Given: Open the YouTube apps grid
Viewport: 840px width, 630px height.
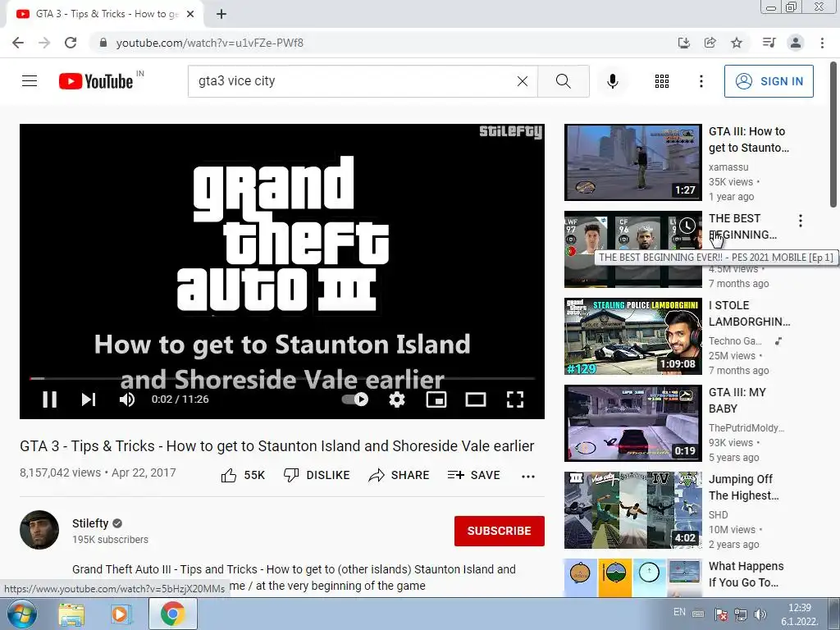Looking at the screenshot, I should click(662, 81).
